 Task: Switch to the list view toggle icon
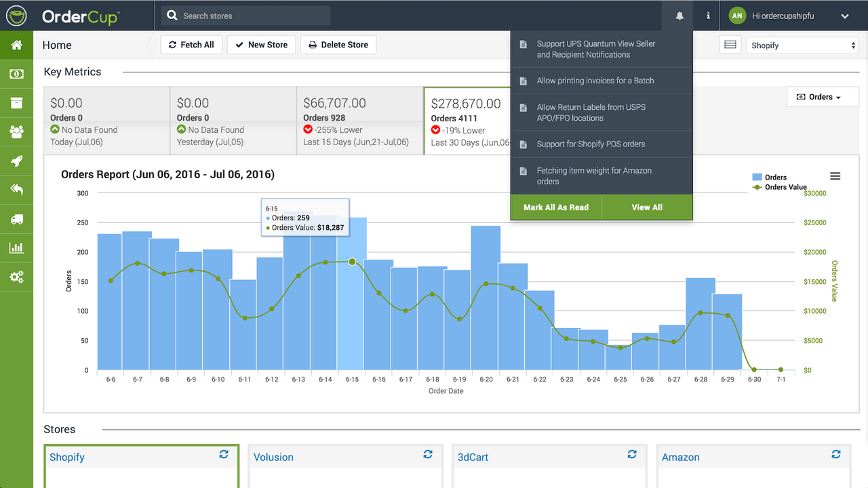click(x=730, y=45)
